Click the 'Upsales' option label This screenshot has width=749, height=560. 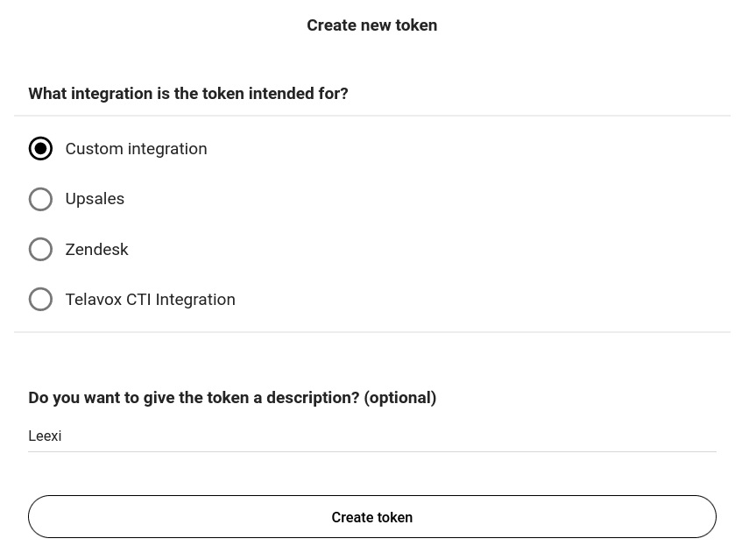tap(95, 199)
